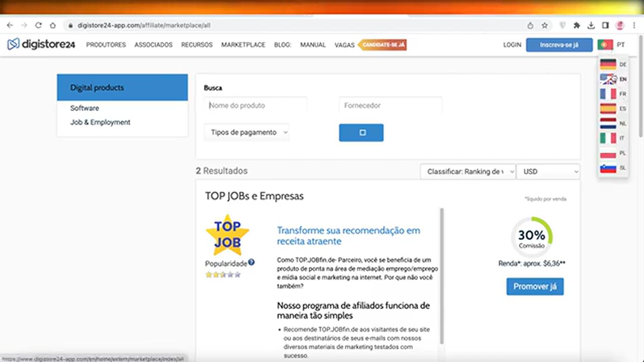Click the TOP JOB star logo
This screenshot has height=362, width=644.
point(227,235)
